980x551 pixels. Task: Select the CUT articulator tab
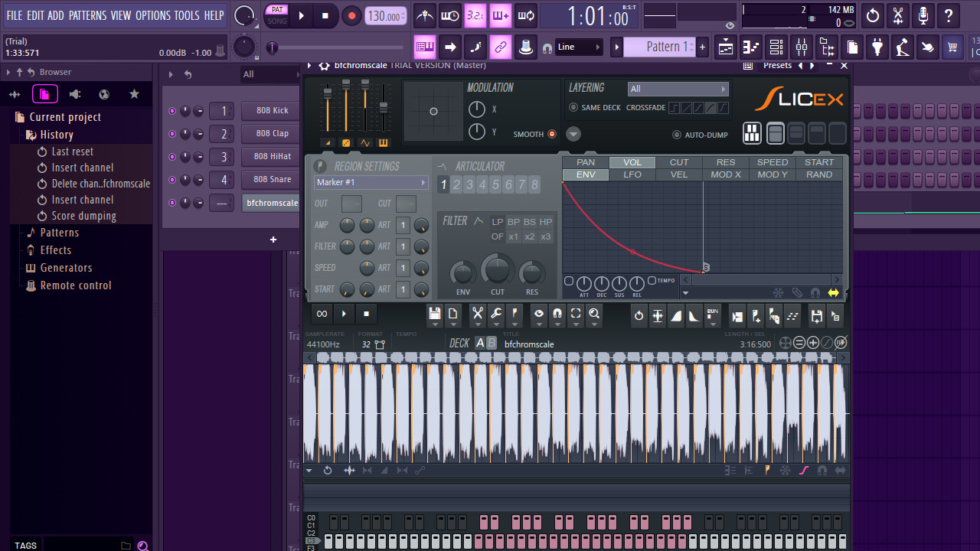tap(679, 162)
